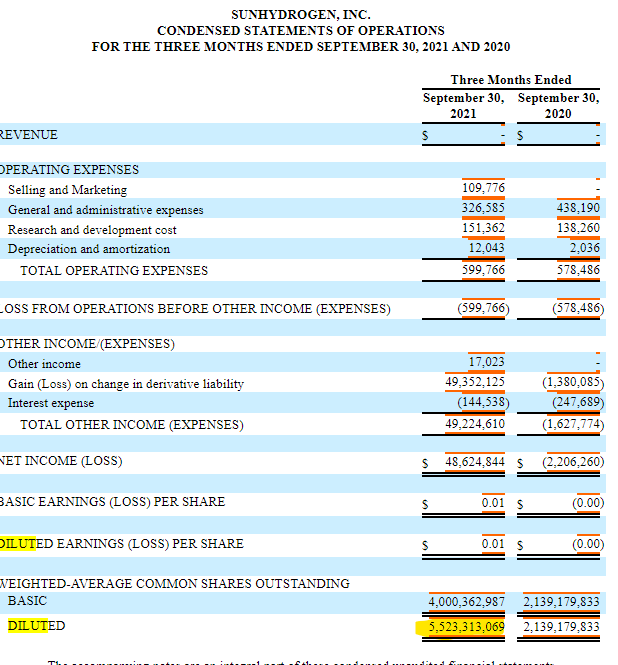Select the REVENUE row label
The width and height of the screenshot is (618, 665).
(28, 135)
